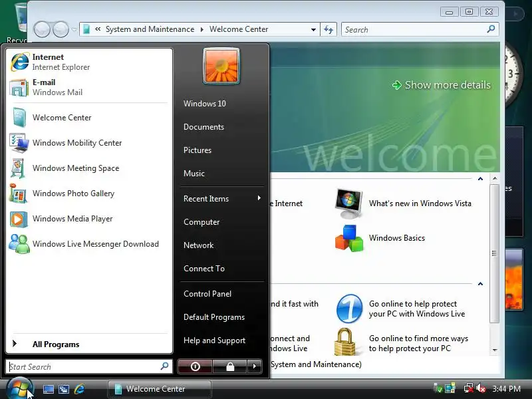The image size is (532, 399).
Task: Launch Windows Mail E-mail entry
Action: 89,87
